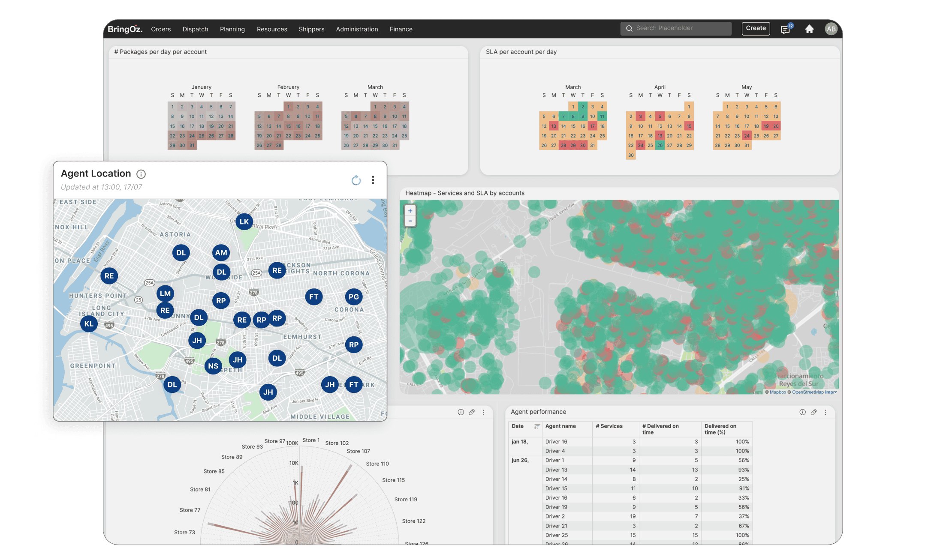Open the Dispatch menu
The width and height of the screenshot is (925, 560).
click(x=195, y=29)
